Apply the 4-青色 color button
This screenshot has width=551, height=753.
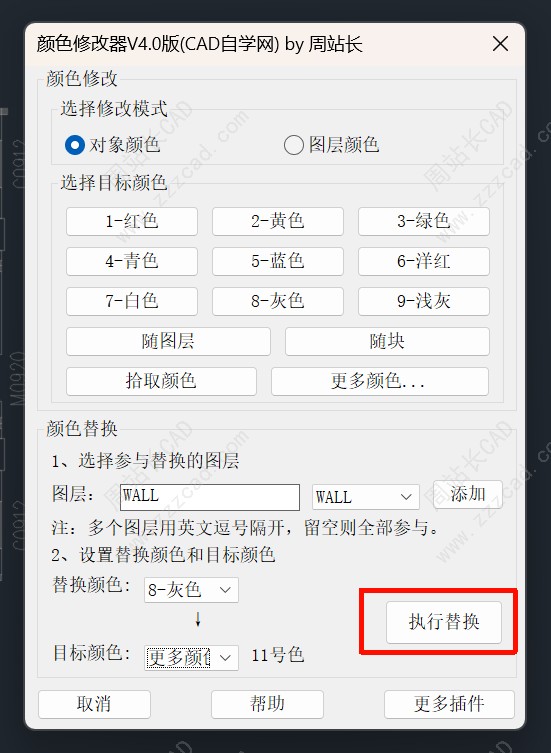point(132,261)
